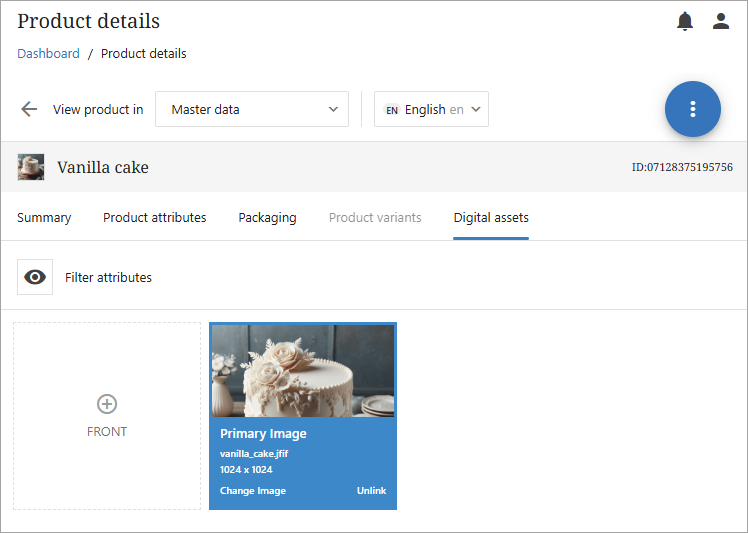The height and width of the screenshot is (533, 748).
Task: Click the Vanilla cake product thumbnail
Action: pyautogui.click(x=31, y=167)
